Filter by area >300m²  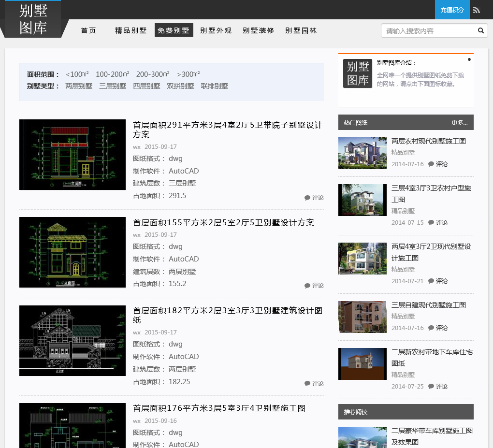coord(188,74)
